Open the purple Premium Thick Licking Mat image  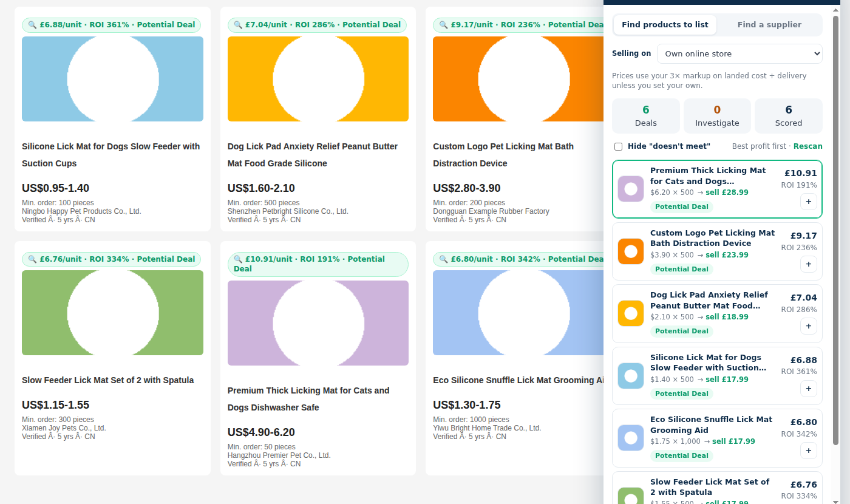[x=318, y=323]
